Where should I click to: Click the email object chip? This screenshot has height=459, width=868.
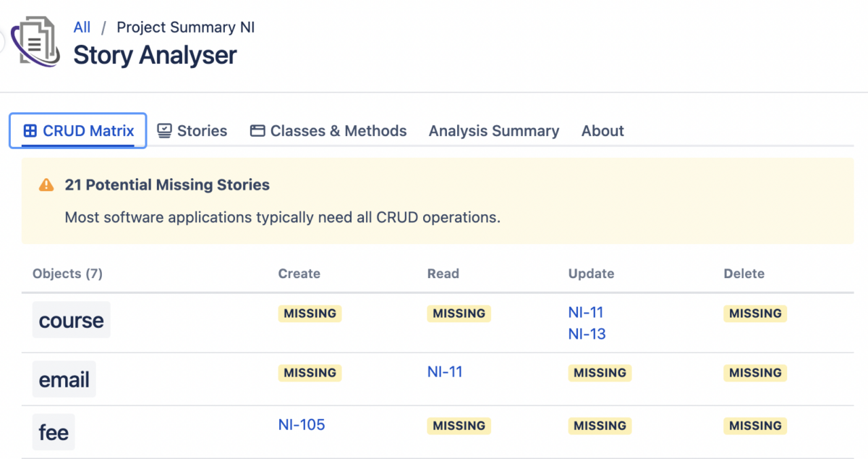tap(64, 378)
